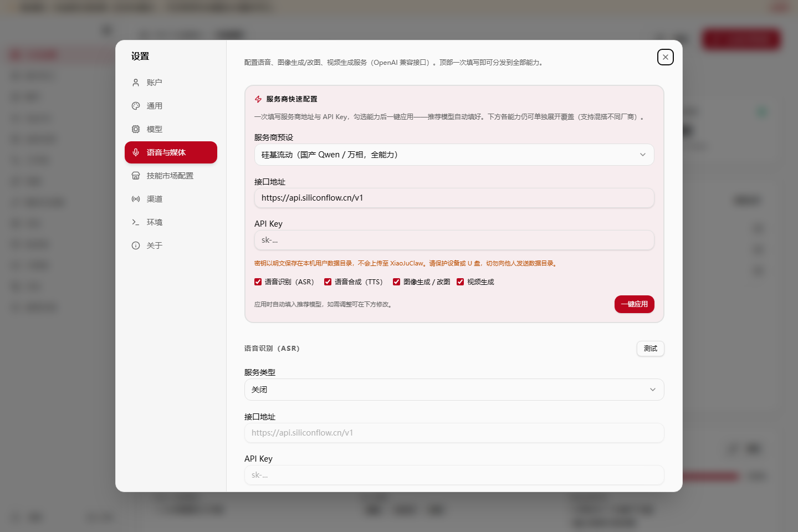Click the chip icon beside 模型
Image resolution: width=798 pixels, height=532 pixels.
[136, 129]
